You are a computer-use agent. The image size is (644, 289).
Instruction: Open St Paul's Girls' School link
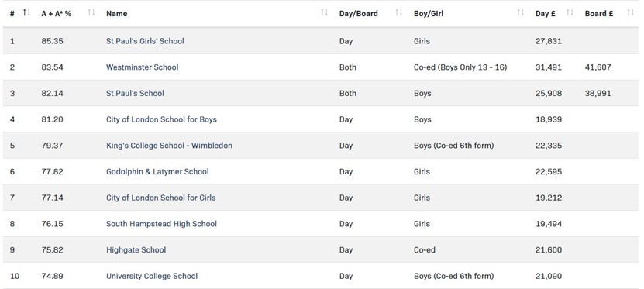point(145,41)
